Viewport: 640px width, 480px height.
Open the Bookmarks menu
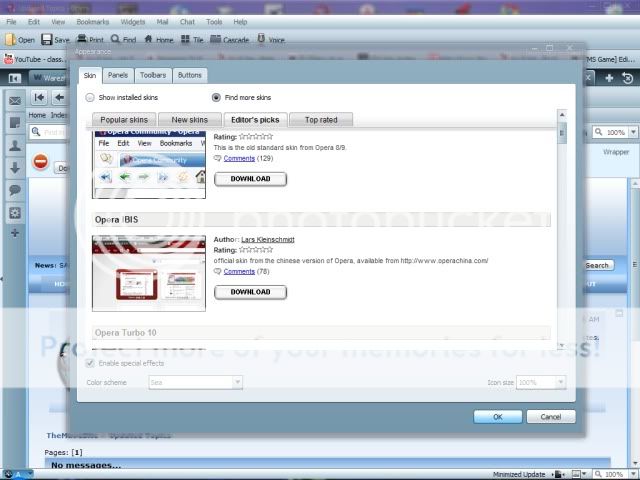click(93, 22)
